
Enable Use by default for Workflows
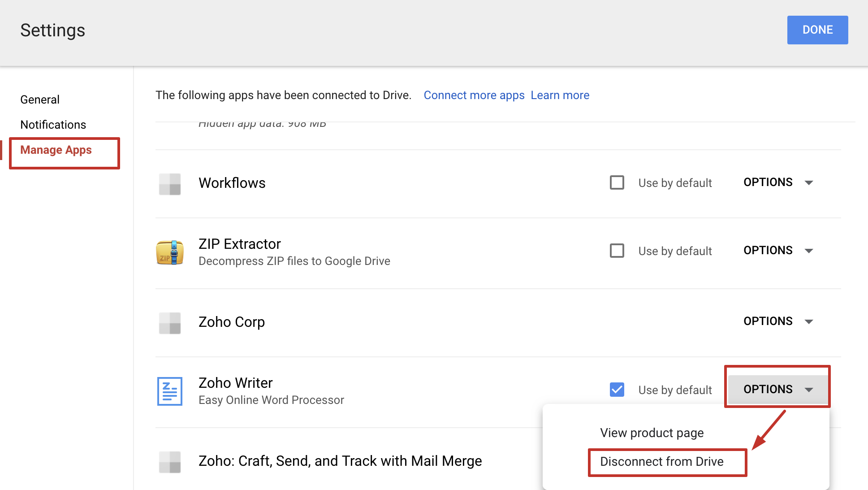(617, 182)
